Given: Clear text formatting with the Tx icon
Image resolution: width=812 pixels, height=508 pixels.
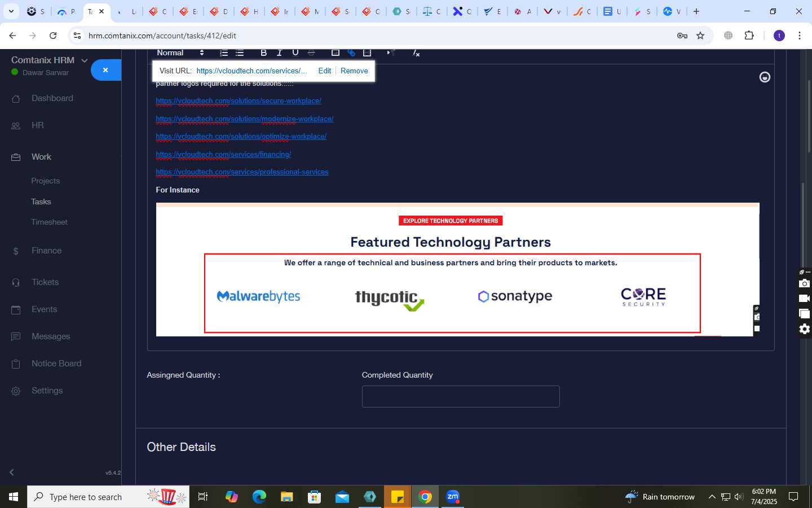Looking at the screenshot, I should (x=416, y=52).
